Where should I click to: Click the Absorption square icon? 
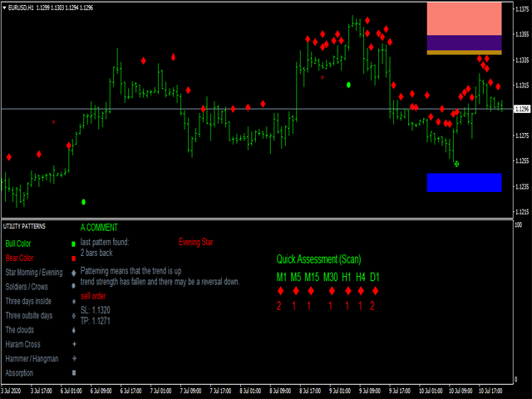74,372
